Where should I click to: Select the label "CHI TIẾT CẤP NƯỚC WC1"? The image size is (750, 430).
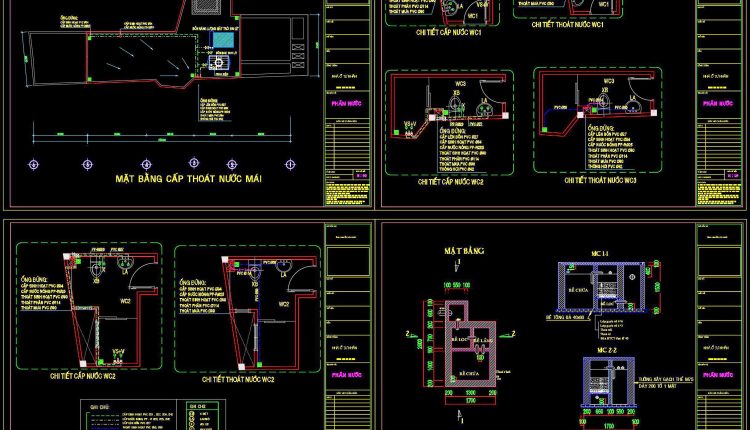(449, 33)
